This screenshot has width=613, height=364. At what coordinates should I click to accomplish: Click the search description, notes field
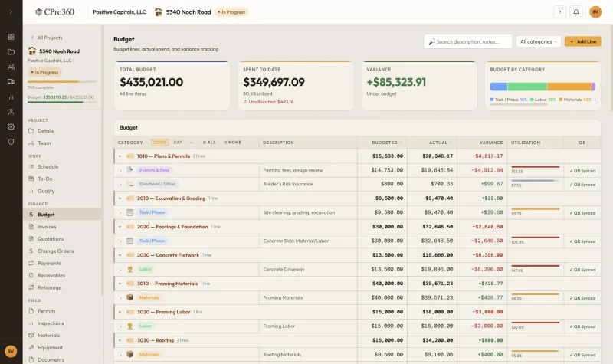coord(467,41)
